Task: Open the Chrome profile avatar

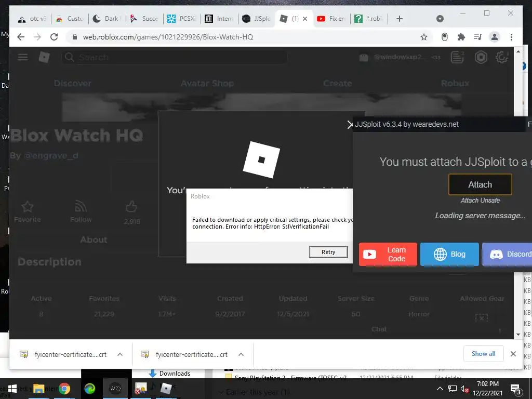Action: (495, 37)
